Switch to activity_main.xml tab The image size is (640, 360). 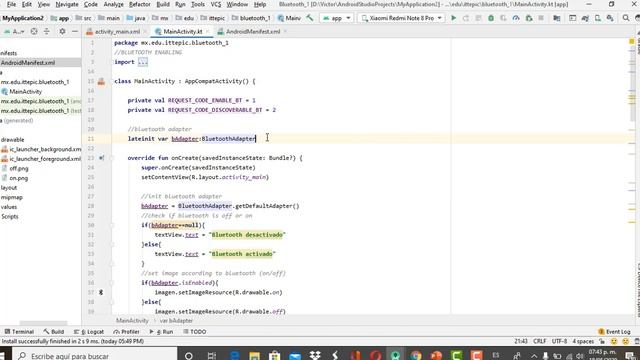[117, 31]
